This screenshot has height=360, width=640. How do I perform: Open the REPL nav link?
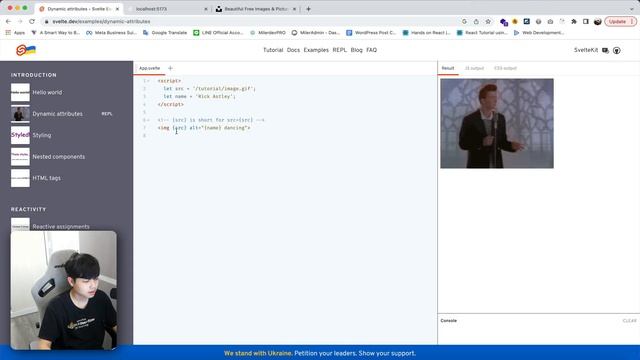click(339, 50)
